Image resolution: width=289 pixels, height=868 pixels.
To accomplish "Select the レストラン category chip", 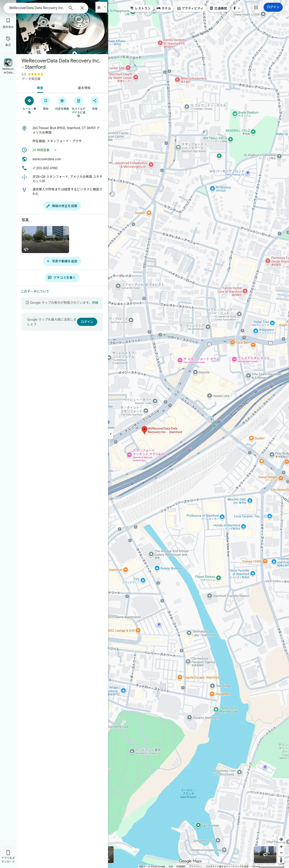I will click(140, 8).
